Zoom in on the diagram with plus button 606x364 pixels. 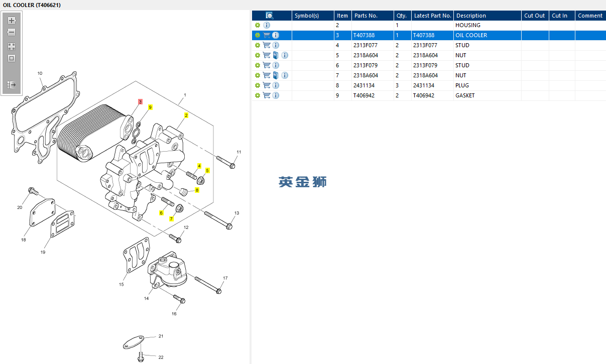12,21
